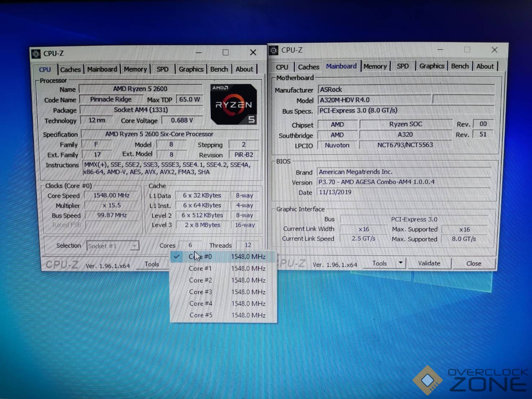Click the Close button in Mainboard window
The image size is (532, 399).
point(473,264)
